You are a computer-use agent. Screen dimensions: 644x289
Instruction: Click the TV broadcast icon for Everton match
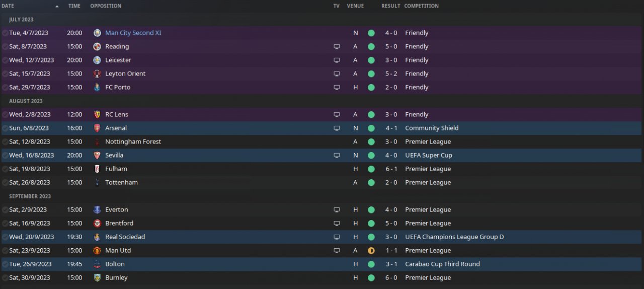pos(337,210)
